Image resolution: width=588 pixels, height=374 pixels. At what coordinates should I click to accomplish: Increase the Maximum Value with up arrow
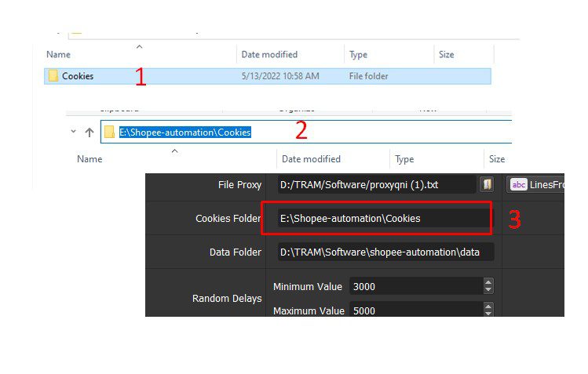pos(488,307)
